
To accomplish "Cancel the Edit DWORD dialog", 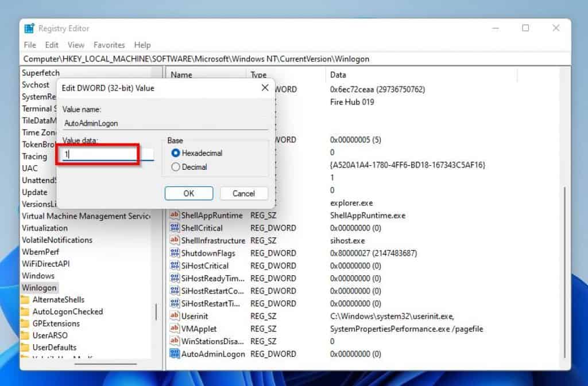I will coord(243,193).
